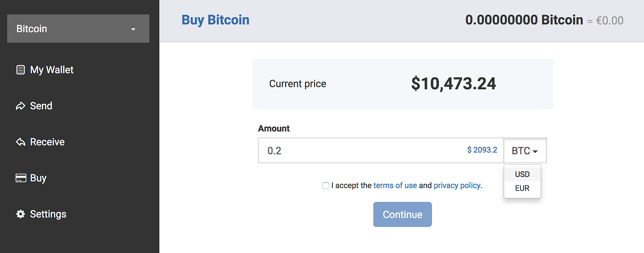Open the privacy policy link

tap(457, 185)
